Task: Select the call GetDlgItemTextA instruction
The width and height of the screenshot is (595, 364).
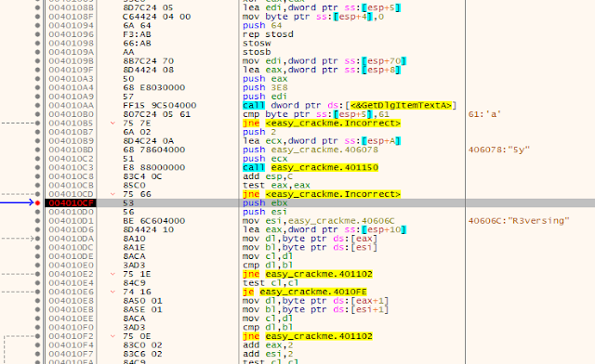Action: (x=350, y=106)
